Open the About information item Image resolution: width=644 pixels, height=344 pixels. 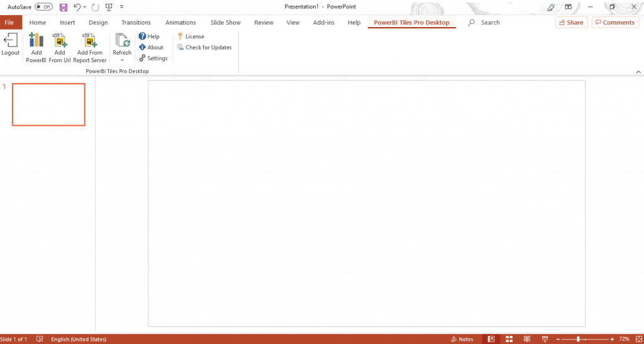[151, 47]
